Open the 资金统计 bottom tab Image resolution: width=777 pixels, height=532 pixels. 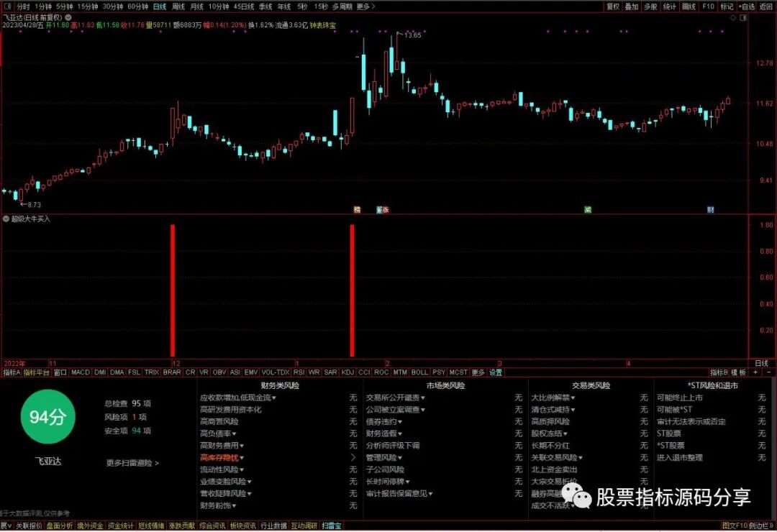point(120,526)
